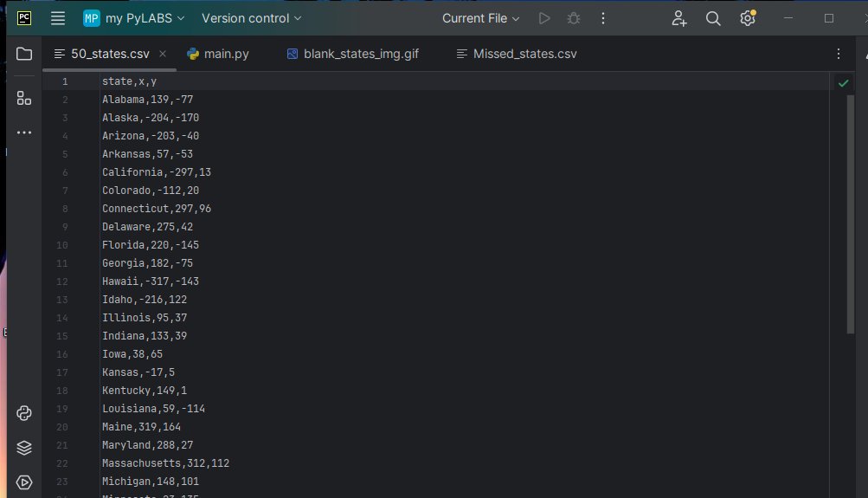Click the Louisiana,59,-114 line
The height and width of the screenshot is (498, 868).
(x=153, y=409)
